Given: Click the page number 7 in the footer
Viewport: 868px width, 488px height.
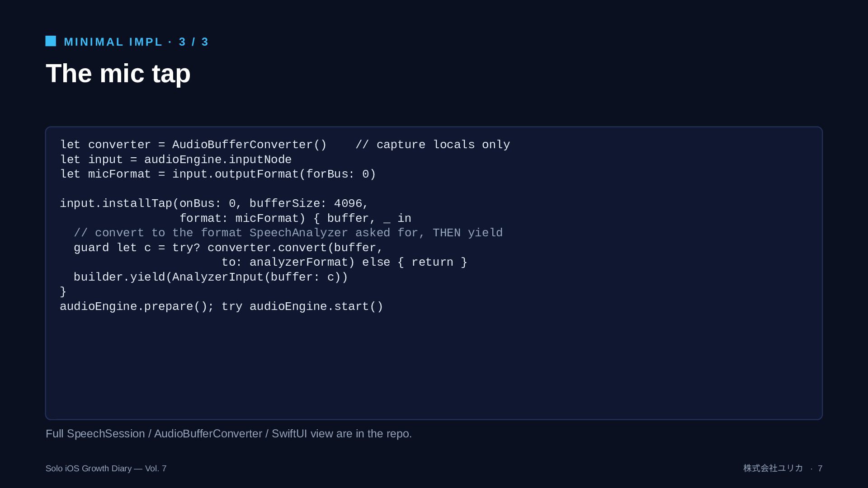Looking at the screenshot, I should [x=820, y=469].
